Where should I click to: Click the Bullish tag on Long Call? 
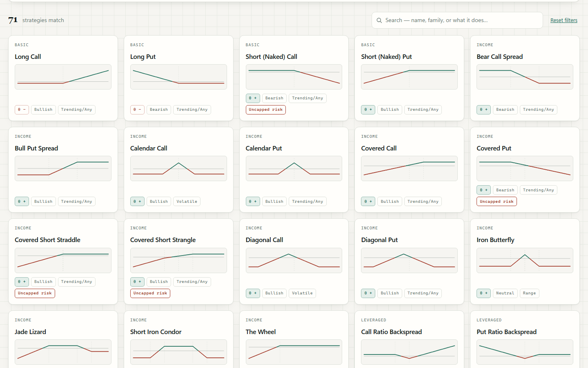coord(43,110)
